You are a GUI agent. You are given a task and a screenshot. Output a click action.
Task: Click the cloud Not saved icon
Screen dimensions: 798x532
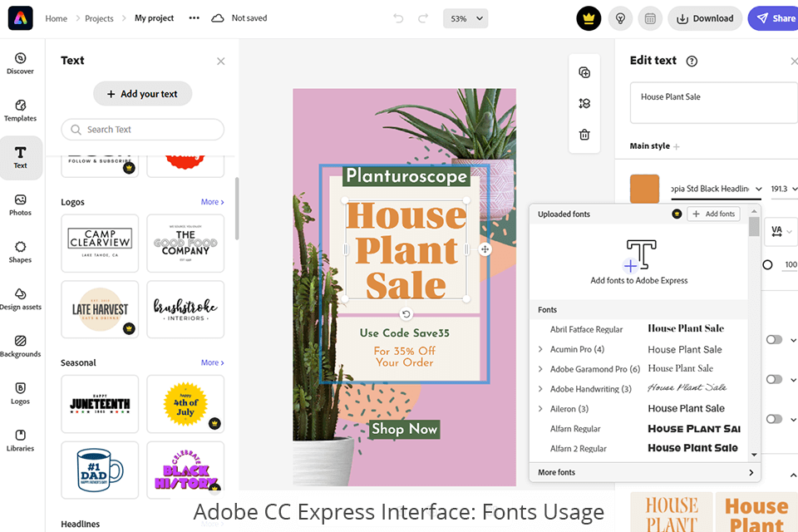217,18
